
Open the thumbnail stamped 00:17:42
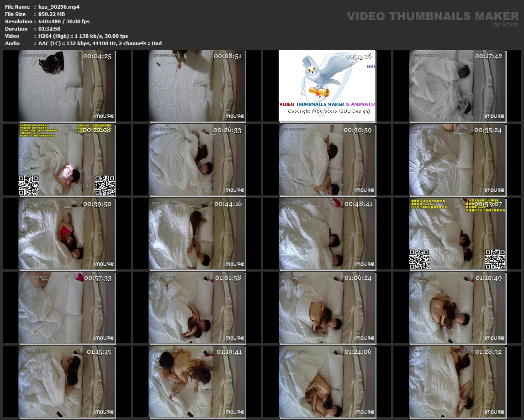click(457, 86)
